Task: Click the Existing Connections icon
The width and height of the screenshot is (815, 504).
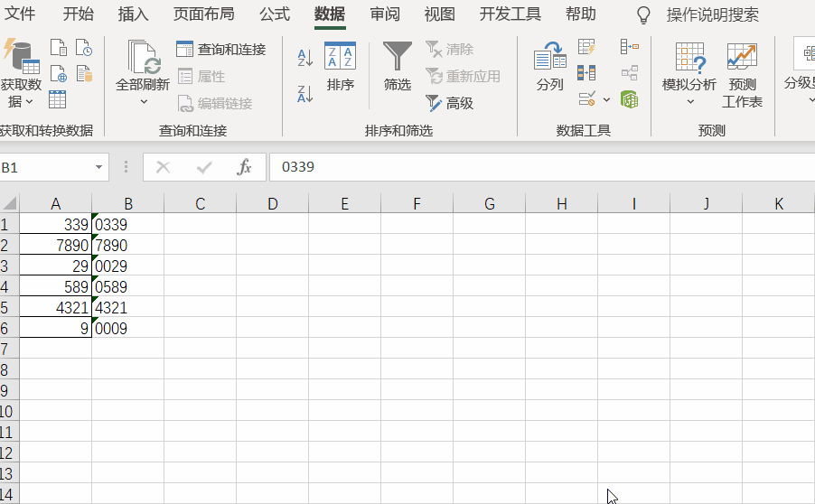Action: 84,73
